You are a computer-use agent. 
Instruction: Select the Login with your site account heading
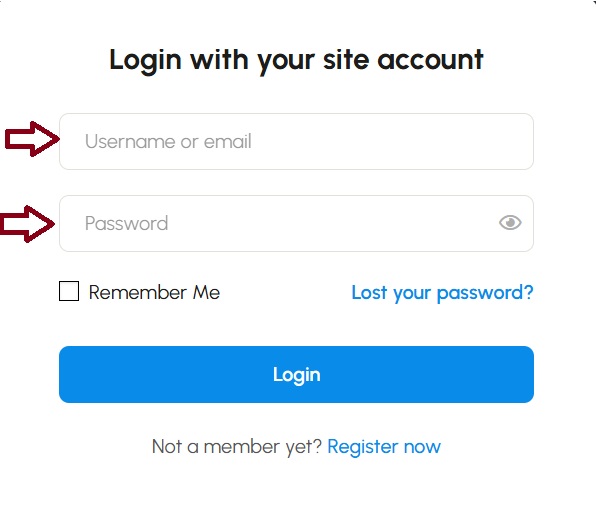point(296,61)
